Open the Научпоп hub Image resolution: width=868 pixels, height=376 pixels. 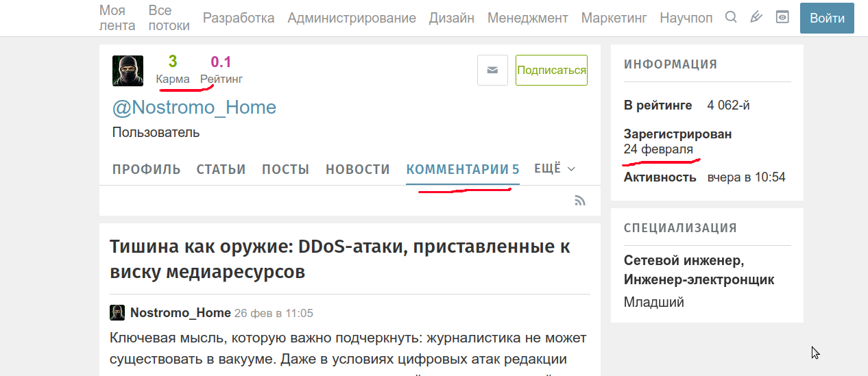686,18
